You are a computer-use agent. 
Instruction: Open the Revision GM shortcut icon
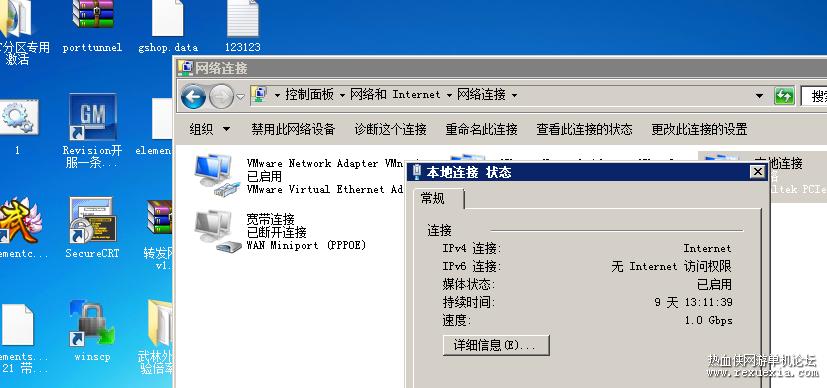(92, 117)
